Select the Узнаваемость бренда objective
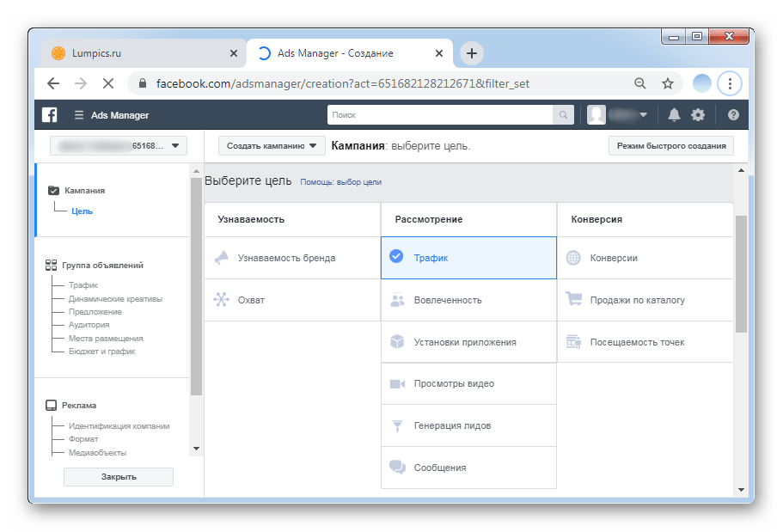This screenshot has width=783, height=532. coord(292,258)
